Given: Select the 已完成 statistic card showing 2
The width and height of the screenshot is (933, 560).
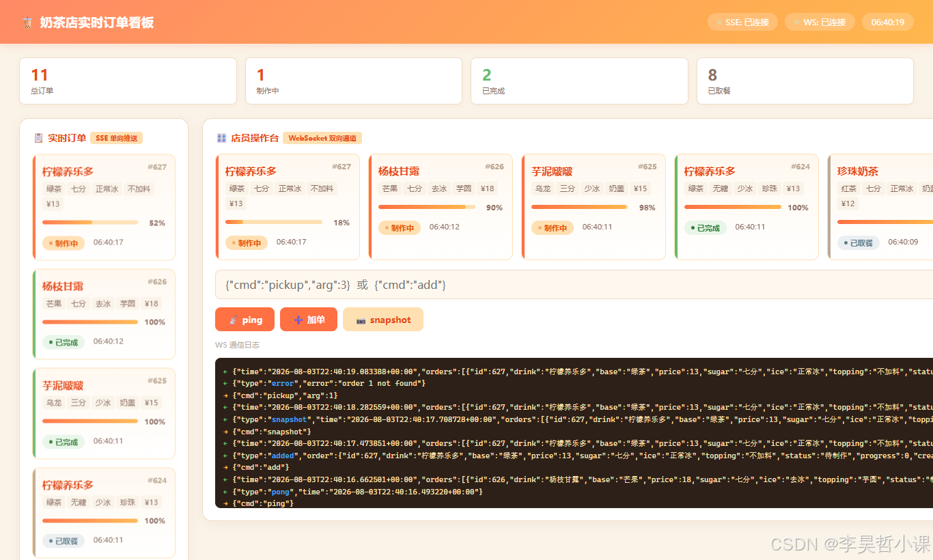Looking at the screenshot, I should (x=579, y=81).
